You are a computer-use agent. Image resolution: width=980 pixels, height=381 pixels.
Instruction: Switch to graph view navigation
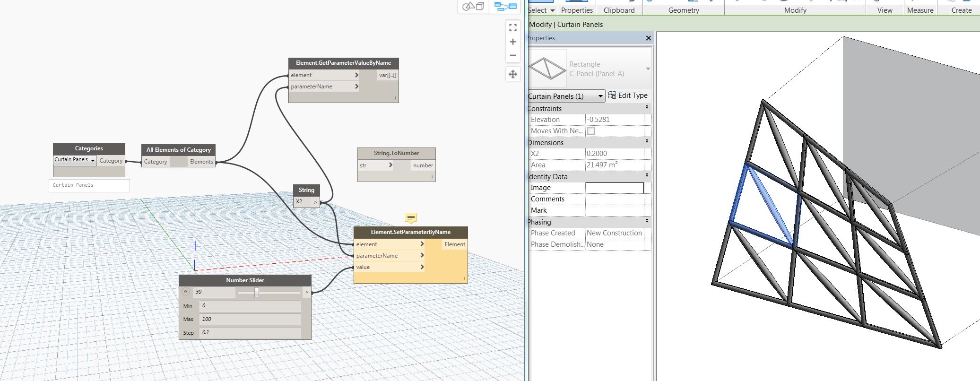(x=505, y=6)
